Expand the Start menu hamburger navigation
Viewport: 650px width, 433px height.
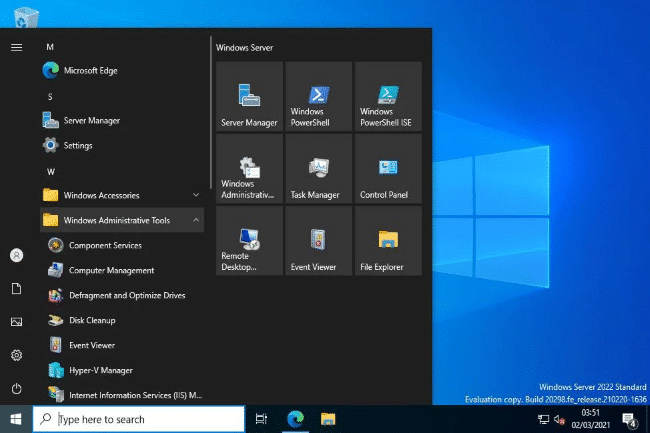pos(16,47)
